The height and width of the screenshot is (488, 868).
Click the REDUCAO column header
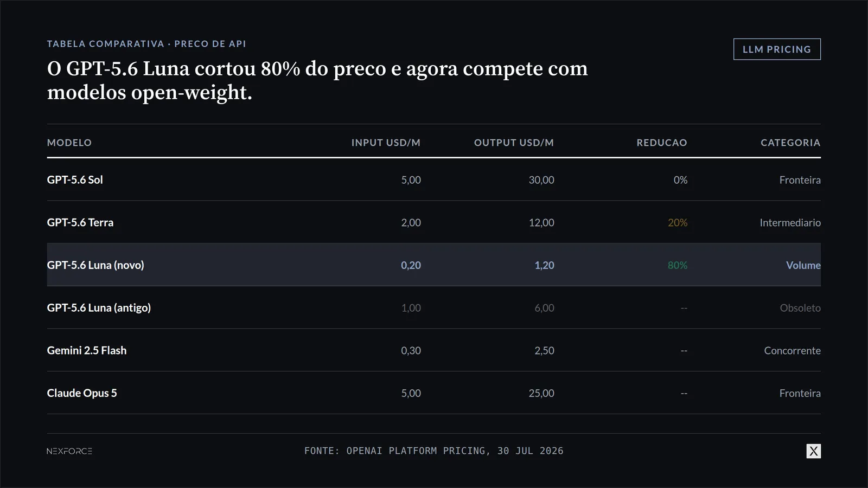[662, 143]
